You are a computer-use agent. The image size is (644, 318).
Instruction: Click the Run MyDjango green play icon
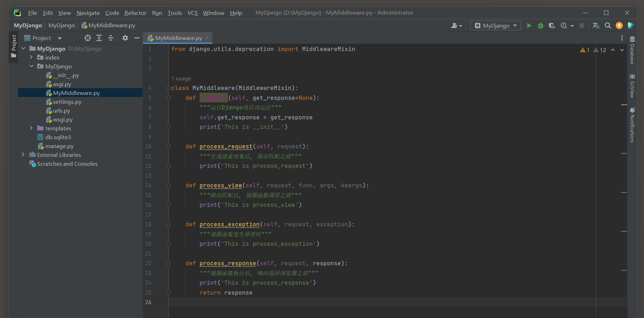[529, 25]
